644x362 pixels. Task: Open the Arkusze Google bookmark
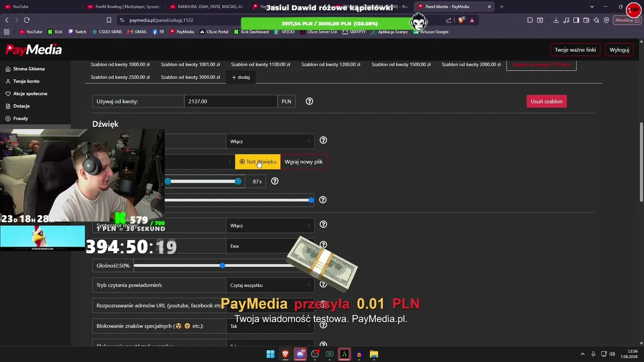click(x=431, y=32)
